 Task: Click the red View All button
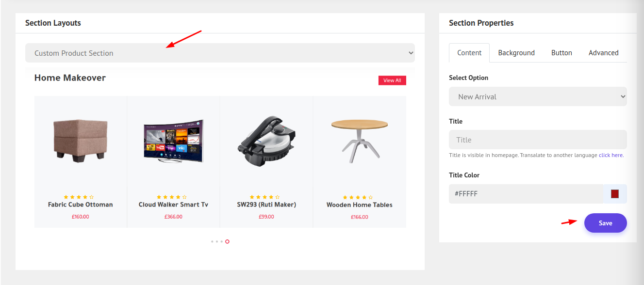pos(392,80)
